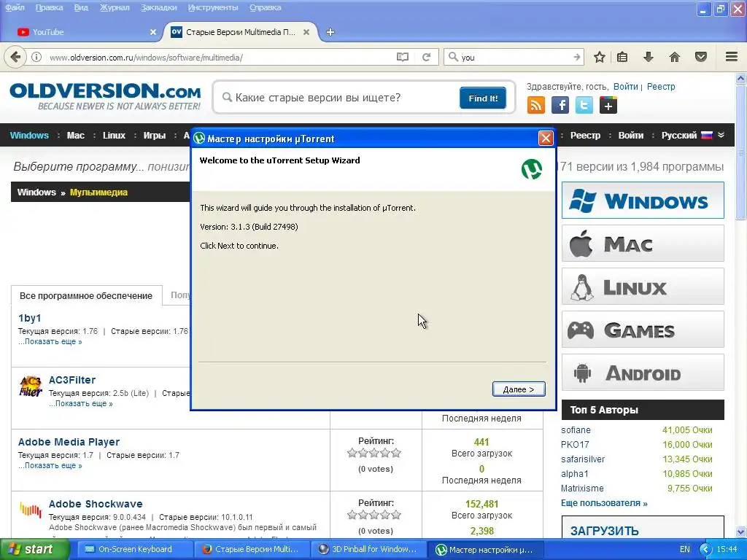Click search go arrow in search box
747x560 pixels.
pos(577,57)
